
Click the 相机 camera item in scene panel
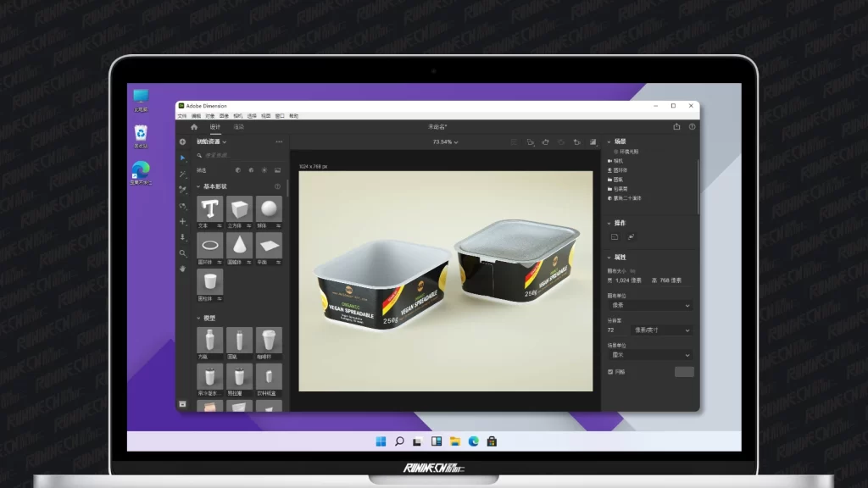point(618,160)
